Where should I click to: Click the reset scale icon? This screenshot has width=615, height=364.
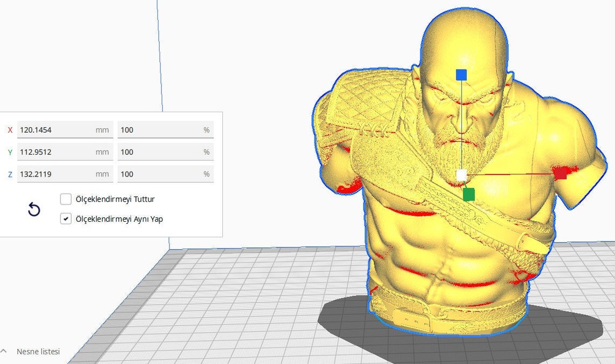(33, 210)
